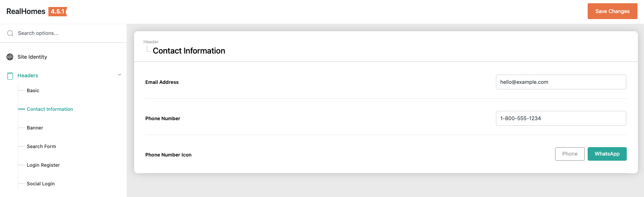This screenshot has height=197, width=644.
Task: Click the Phone Number input field
Action: [561, 118]
